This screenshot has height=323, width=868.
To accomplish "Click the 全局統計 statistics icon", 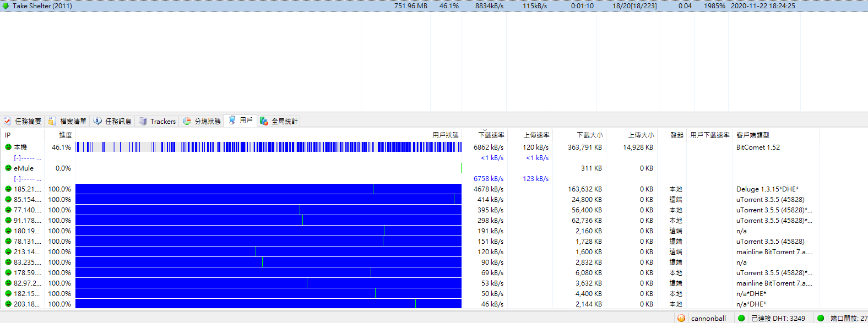I will point(264,121).
